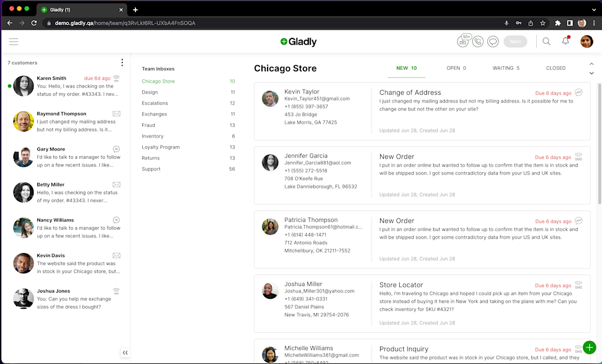Select the Design inbox
The image size is (602, 364).
[188, 92]
